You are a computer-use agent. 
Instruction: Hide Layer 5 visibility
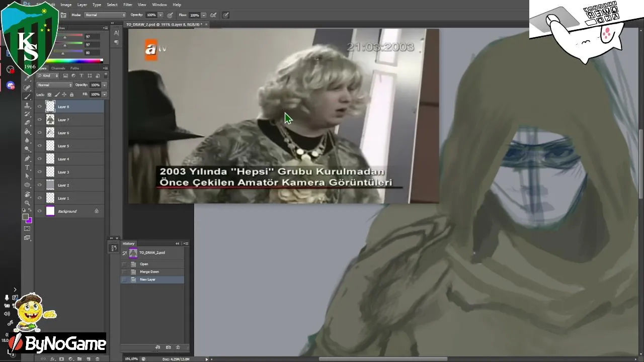tap(40, 146)
